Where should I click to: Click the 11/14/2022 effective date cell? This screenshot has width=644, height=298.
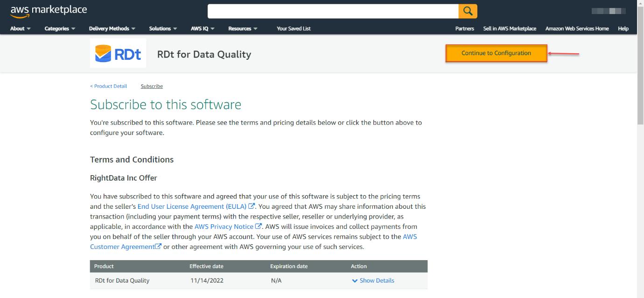(208, 281)
